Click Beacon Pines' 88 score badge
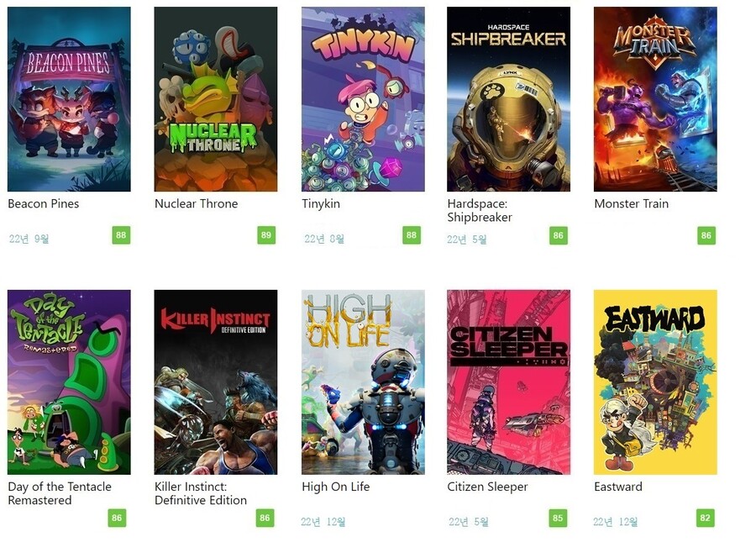 point(121,234)
